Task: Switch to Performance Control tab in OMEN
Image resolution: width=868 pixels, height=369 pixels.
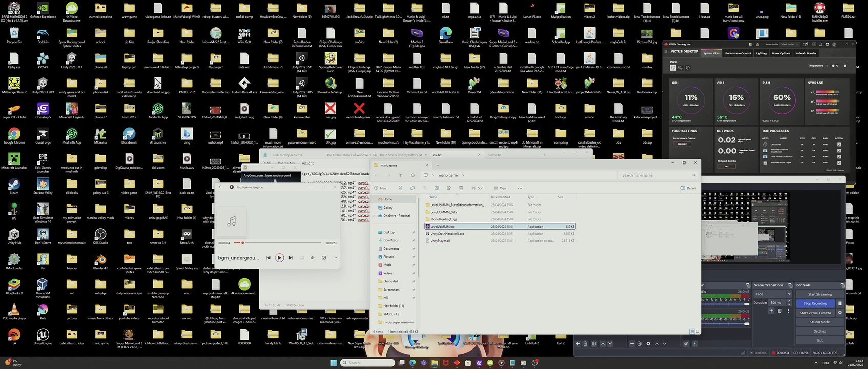Action: click(738, 53)
